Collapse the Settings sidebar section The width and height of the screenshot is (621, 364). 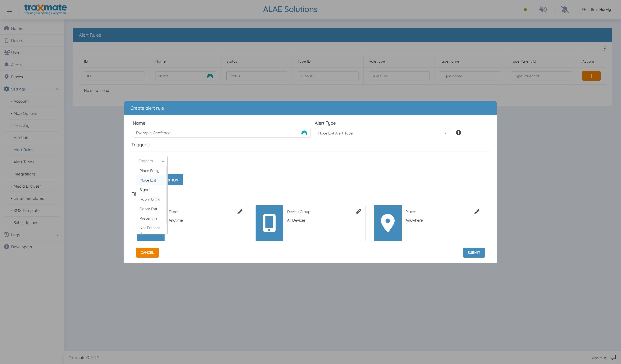point(57,89)
